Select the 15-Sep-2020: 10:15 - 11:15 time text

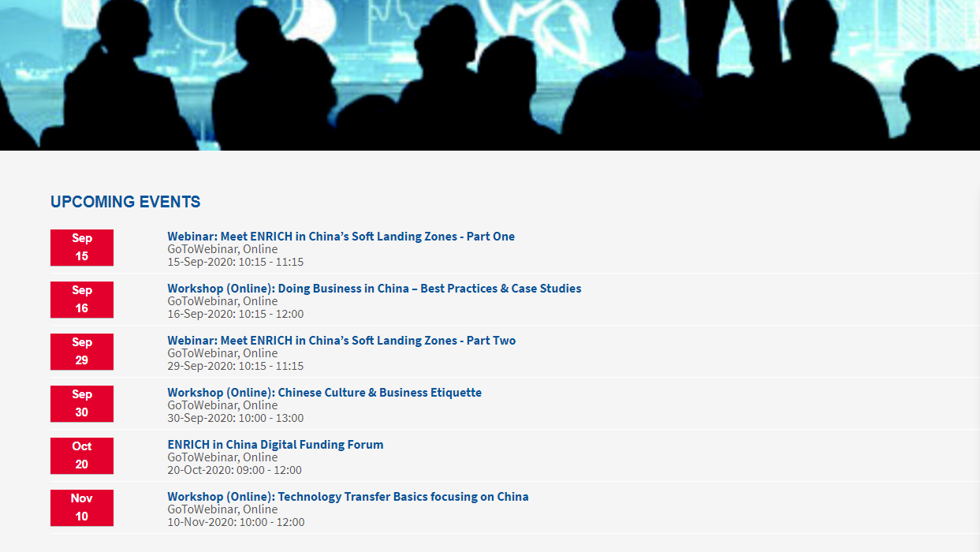(235, 262)
